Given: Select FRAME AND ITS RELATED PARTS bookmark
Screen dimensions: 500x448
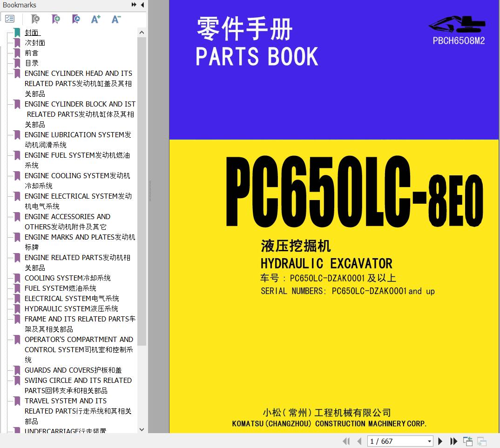Looking at the screenshot, I should [x=80, y=324].
